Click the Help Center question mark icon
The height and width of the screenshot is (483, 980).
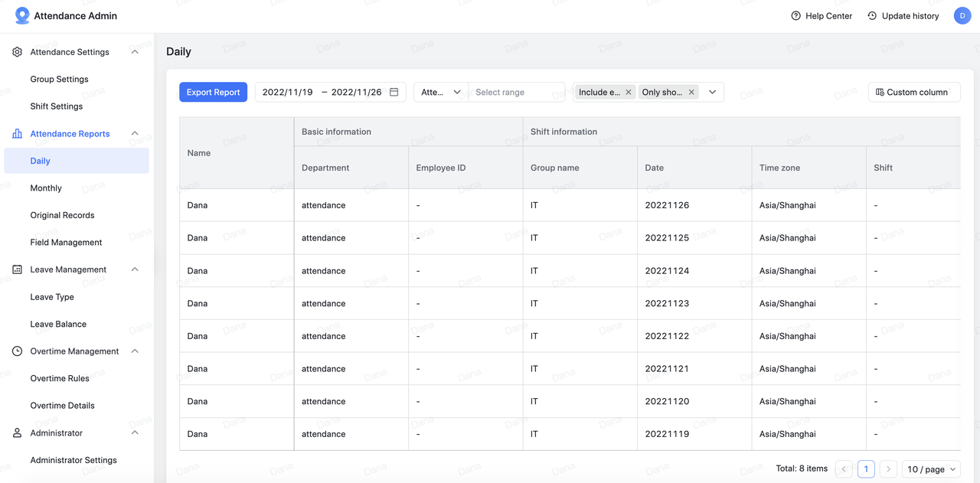(796, 16)
